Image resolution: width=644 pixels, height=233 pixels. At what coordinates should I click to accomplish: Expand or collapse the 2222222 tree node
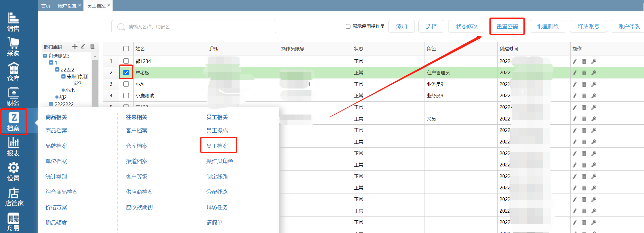click(51, 104)
